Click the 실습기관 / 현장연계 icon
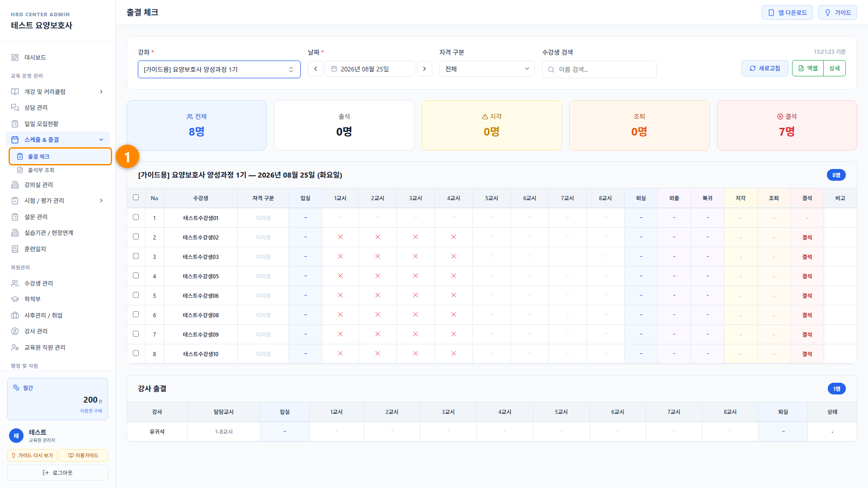 (x=15, y=233)
